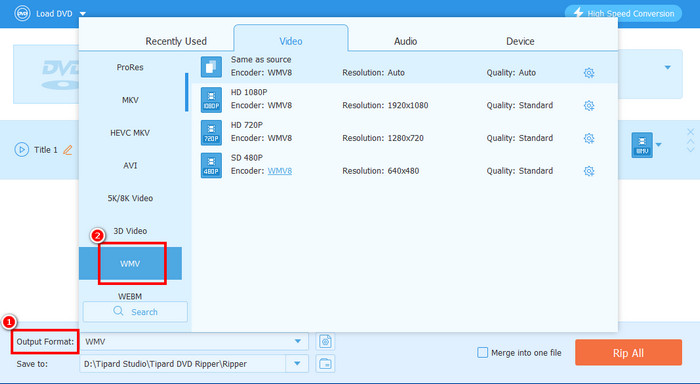Select WEBM format category

(x=130, y=296)
